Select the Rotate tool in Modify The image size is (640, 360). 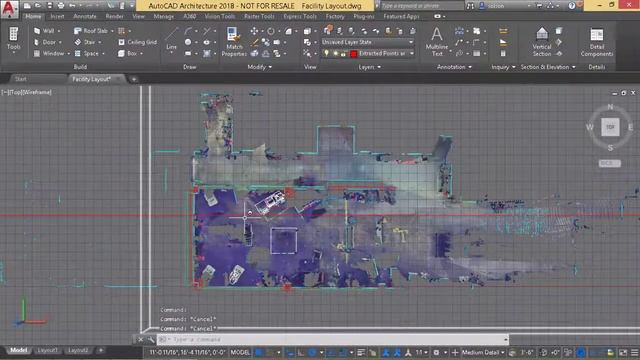[x=271, y=31]
